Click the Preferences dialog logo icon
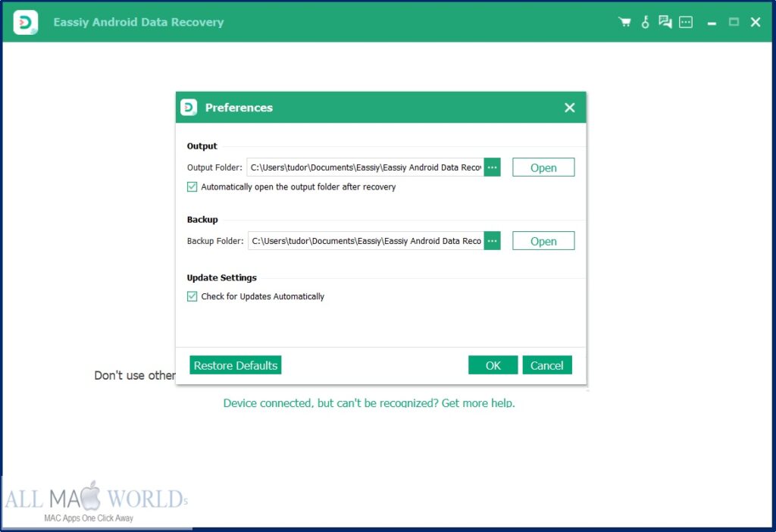The height and width of the screenshot is (532, 776). point(189,108)
